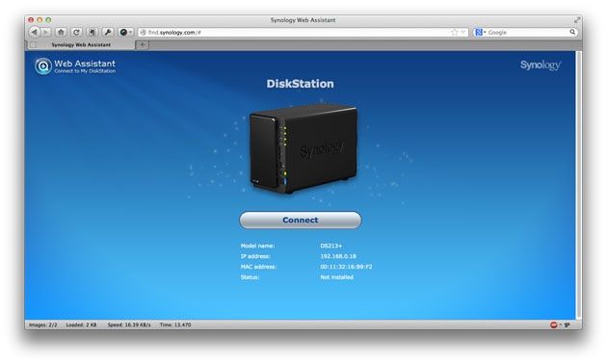Click the site globe icon in address bar
Image resolution: width=607 pixels, height=364 pixels.
tap(144, 33)
